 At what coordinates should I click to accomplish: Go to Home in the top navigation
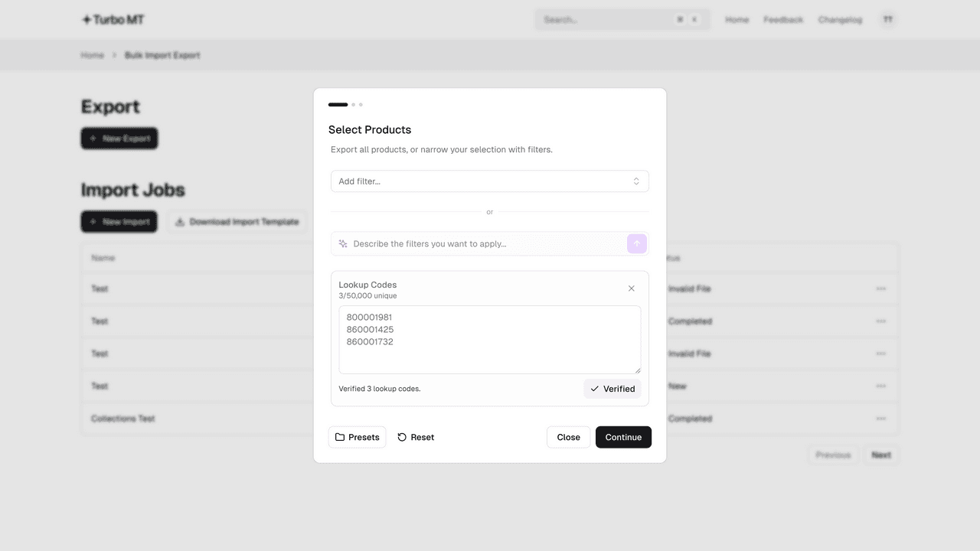[x=737, y=20]
